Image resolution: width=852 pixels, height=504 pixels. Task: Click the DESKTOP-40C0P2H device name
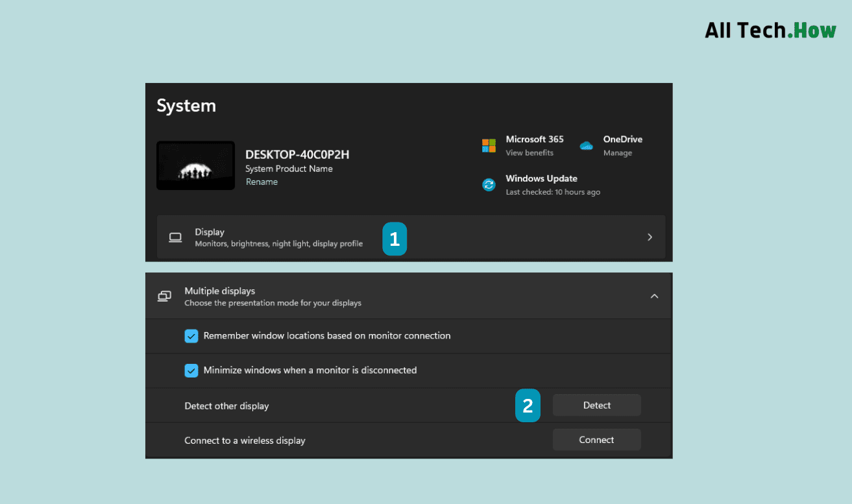(x=297, y=154)
